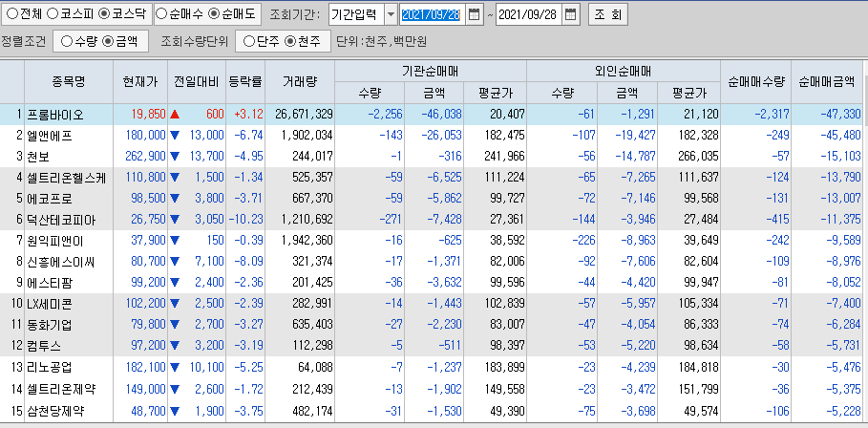Edit the start date field 2021/09/28
868x428 pixels.
(431, 15)
